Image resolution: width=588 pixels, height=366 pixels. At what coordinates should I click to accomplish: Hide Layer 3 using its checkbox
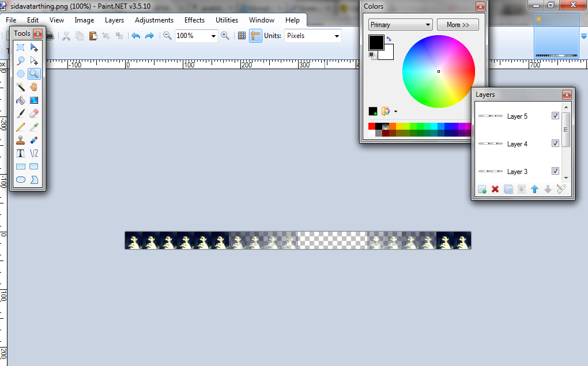tap(555, 171)
